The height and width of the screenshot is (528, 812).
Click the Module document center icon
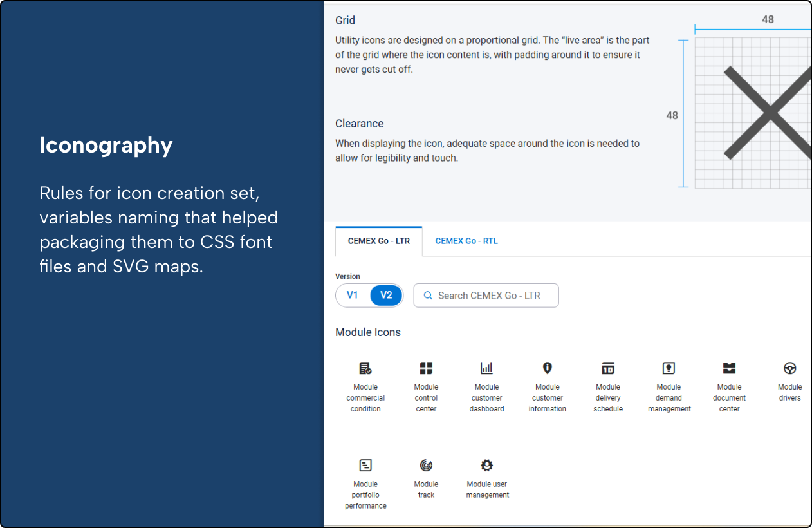[729, 368]
